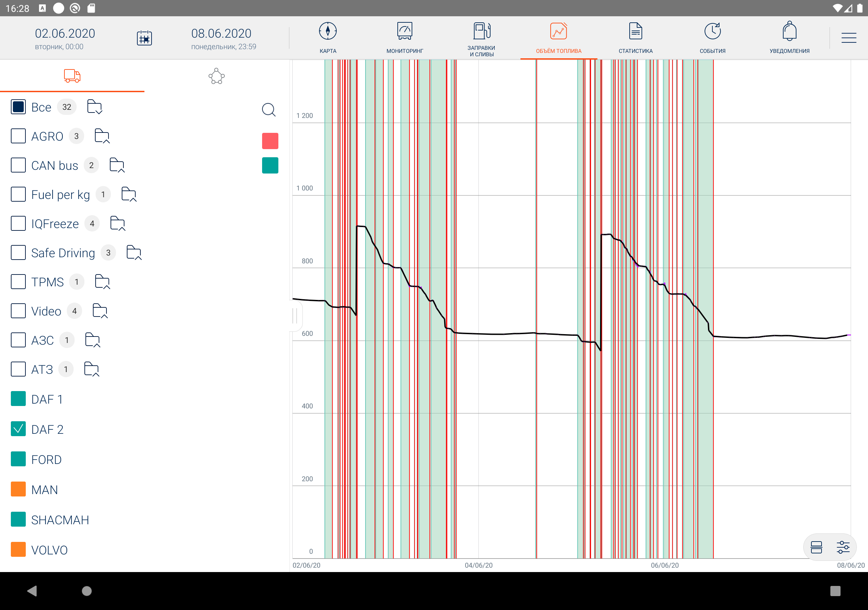Expand the IQFreeze folder

coord(118,223)
